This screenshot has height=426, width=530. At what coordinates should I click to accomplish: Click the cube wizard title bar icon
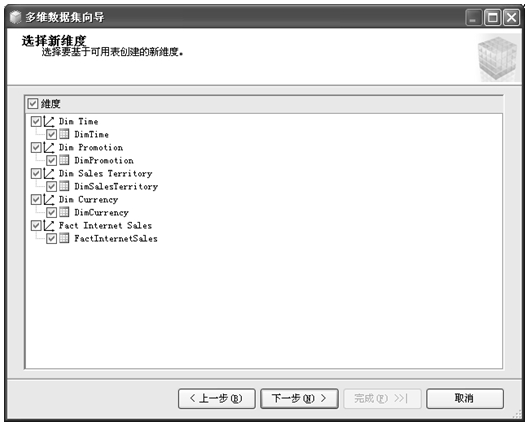[x=15, y=17]
